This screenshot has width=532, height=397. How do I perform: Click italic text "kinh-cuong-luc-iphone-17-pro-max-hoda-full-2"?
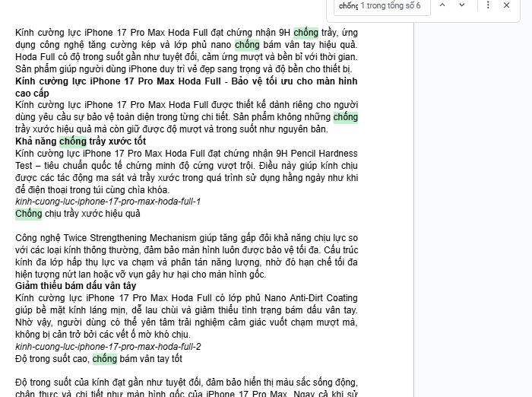pos(108,346)
